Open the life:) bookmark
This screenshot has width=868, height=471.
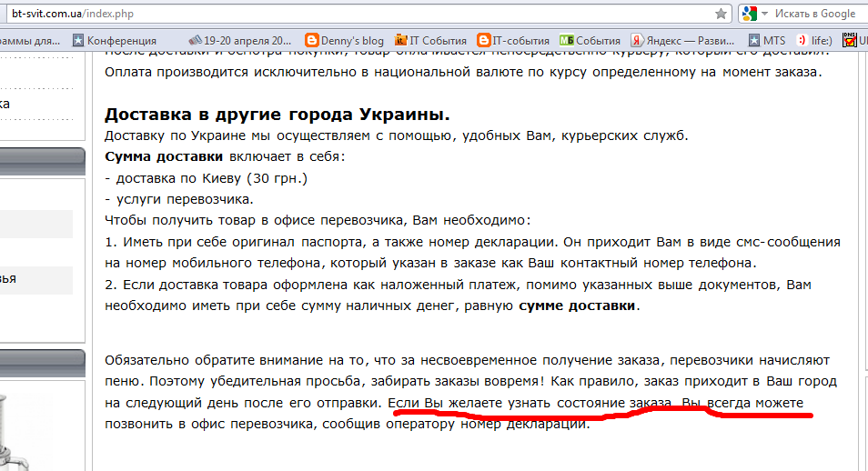[x=814, y=41]
